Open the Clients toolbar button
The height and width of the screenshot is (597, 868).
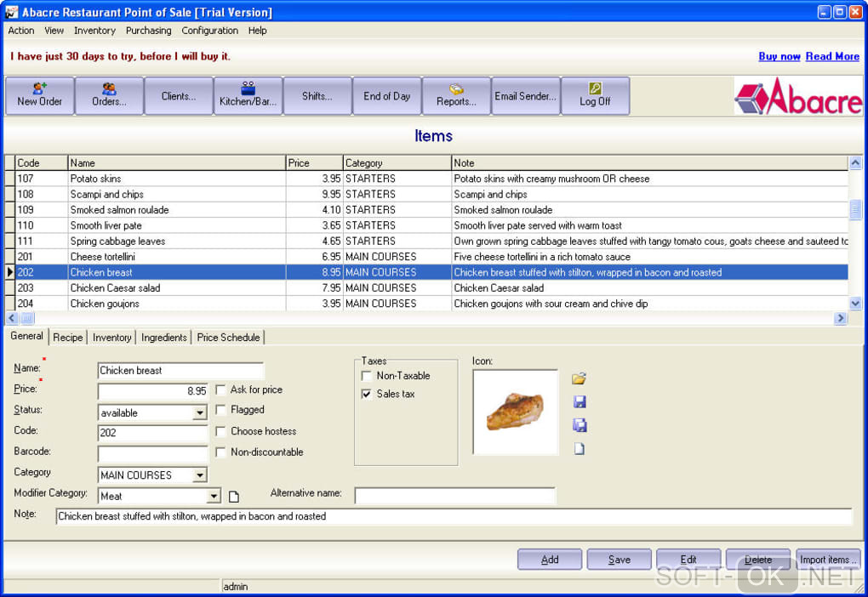pyautogui.click(x=178, y=96)
